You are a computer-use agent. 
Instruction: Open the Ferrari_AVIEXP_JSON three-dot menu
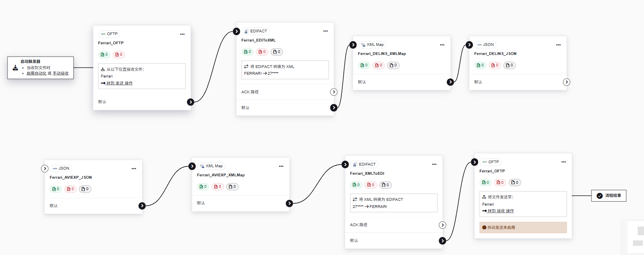pyautogui.click(x=134, y=168)
